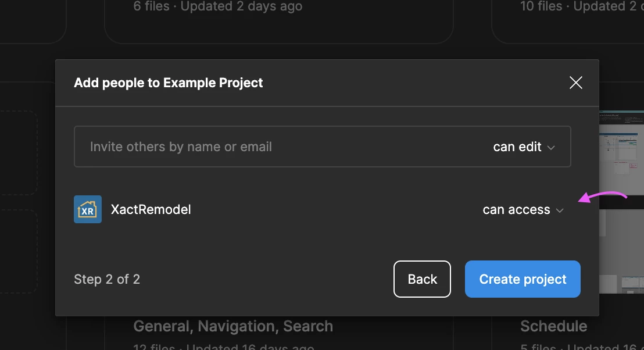Go back with the Back button
The image size is (644, 350).
(422, 279)
